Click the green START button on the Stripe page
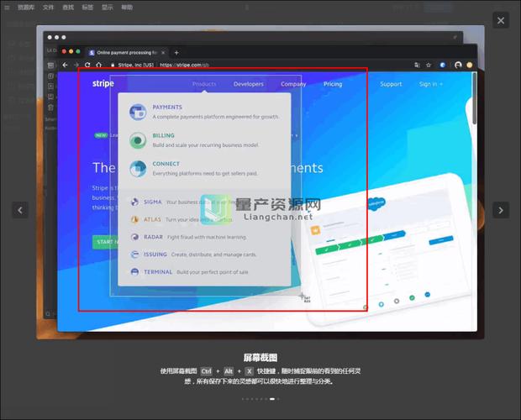The image size is (521, 420). coord(105,242)
